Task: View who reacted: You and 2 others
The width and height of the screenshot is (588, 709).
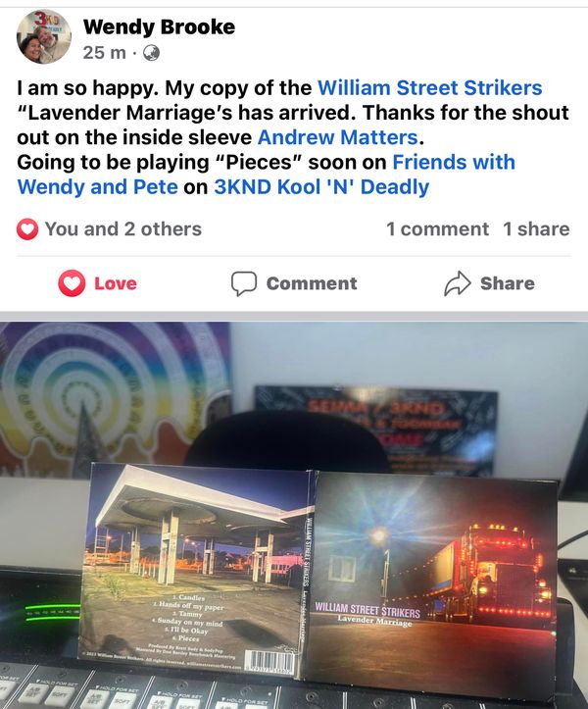Action: [122, 229]
